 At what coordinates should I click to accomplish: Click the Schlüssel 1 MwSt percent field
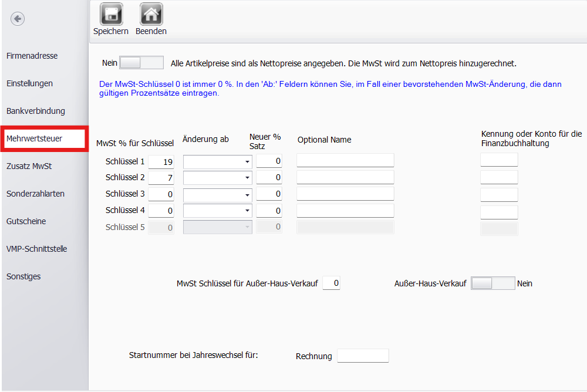[x=161, y=161]
